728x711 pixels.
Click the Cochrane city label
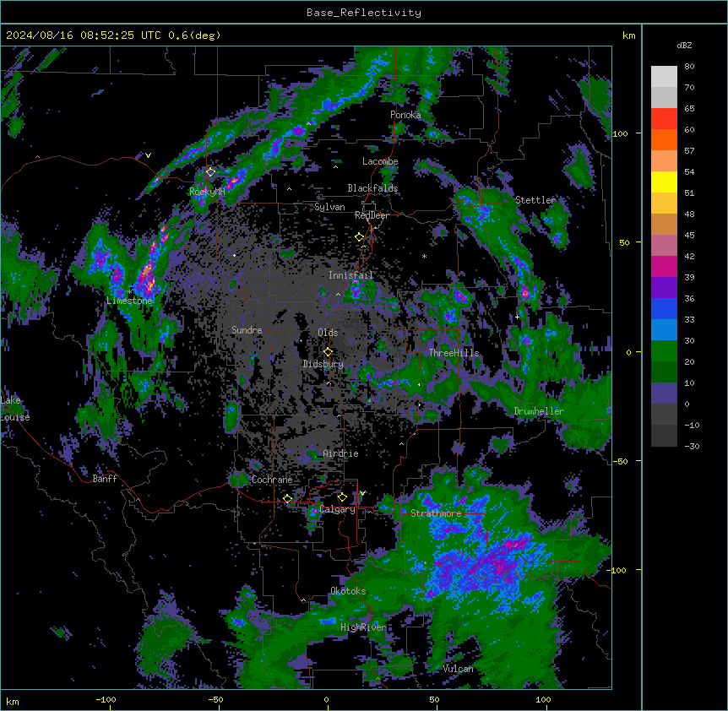pyautogui.click(x=272, y=480)
